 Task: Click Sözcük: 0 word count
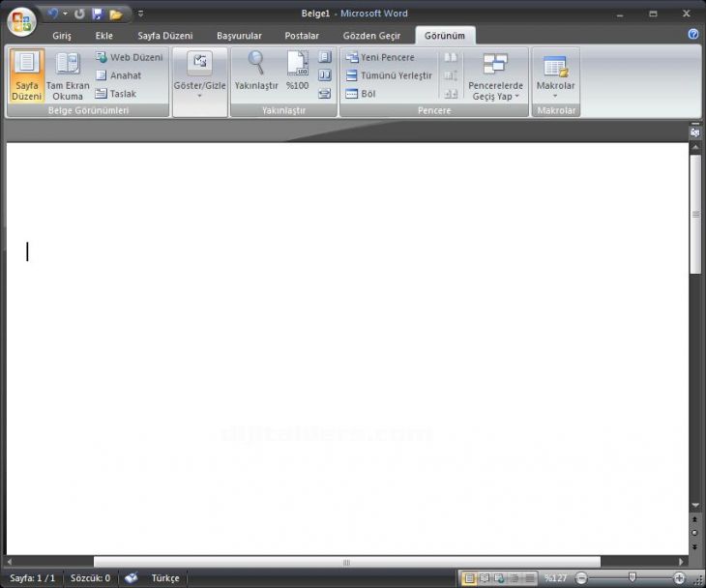90,578
